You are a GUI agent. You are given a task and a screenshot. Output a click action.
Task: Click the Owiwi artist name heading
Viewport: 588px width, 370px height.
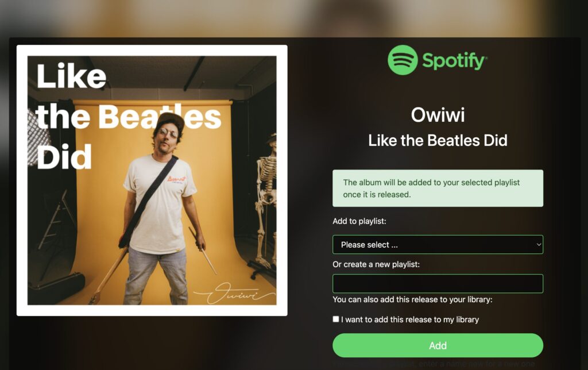pos(438,115)
